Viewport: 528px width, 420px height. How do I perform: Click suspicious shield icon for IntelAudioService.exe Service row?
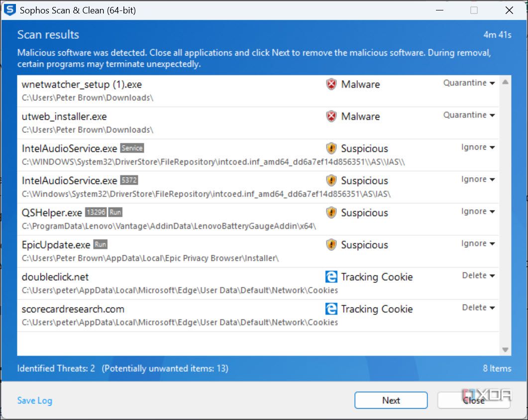pos(331,148)
